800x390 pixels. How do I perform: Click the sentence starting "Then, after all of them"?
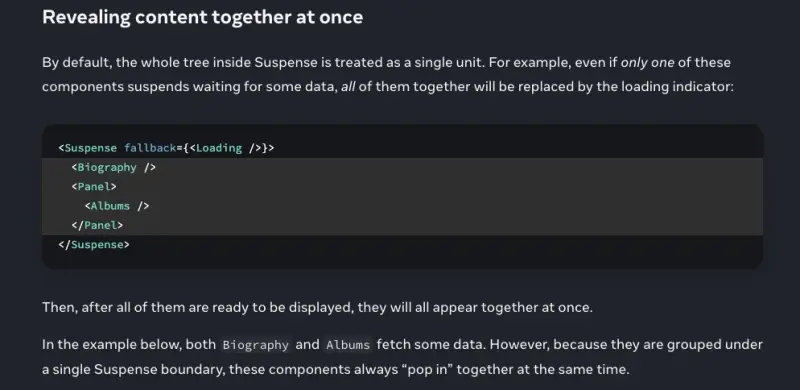pos(317,308)
